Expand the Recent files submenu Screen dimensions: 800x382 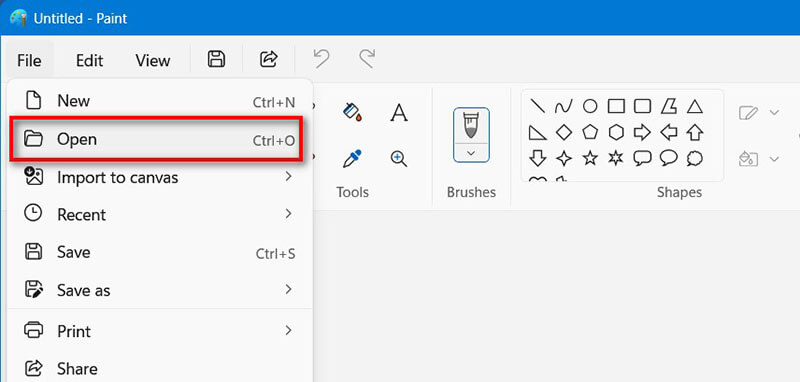tap(289, 214)
